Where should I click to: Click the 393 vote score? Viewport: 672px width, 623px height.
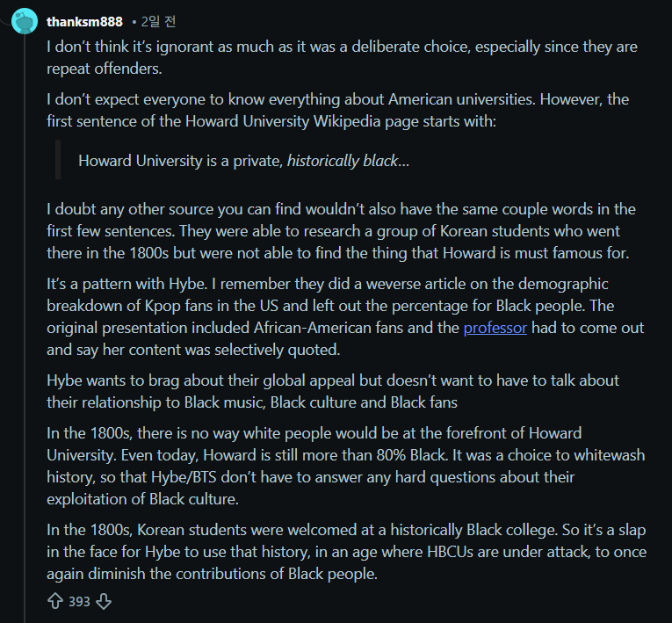80,602
